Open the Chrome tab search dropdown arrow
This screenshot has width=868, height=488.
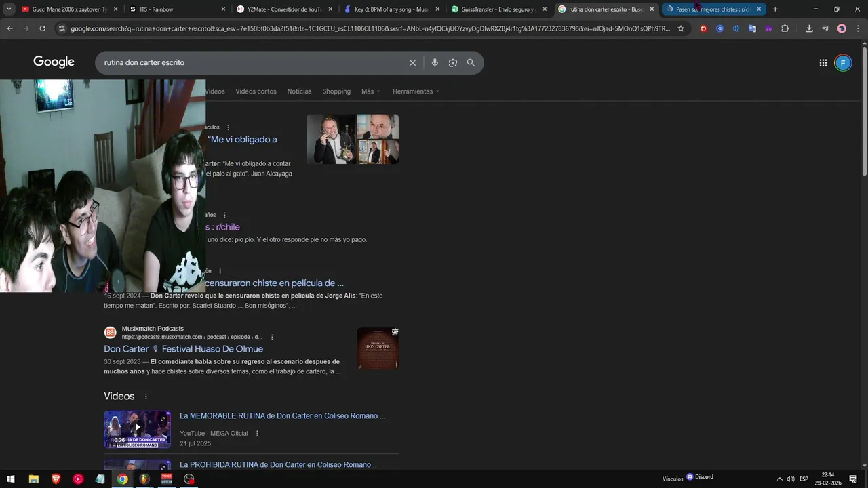pyautogui.click(x=9, y=9)
